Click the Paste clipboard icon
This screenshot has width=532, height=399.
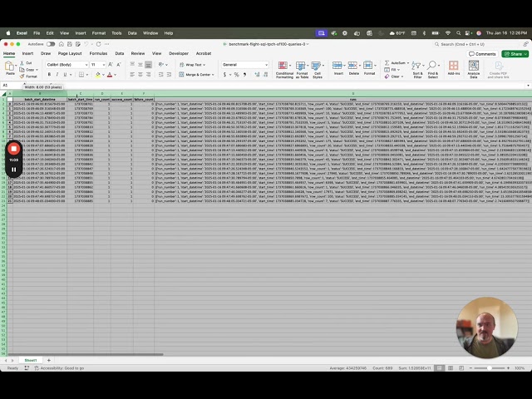pyautogui.click(x=10, y=66)
